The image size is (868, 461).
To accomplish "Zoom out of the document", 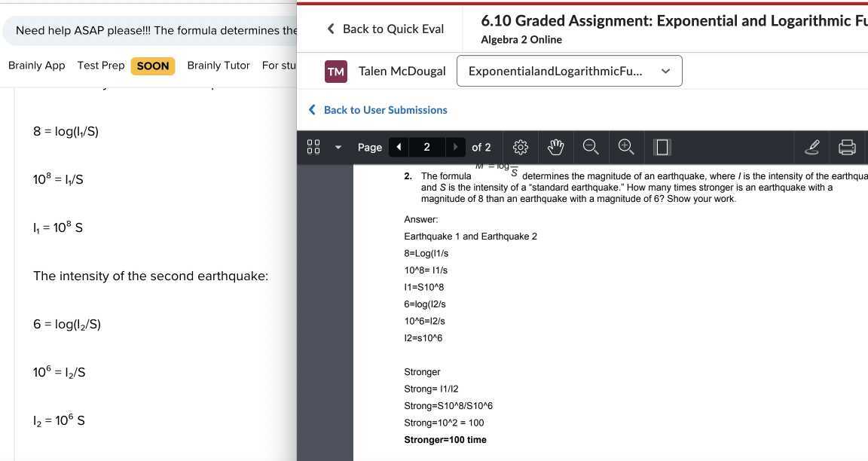I will pyautogui.click(x=591, y=147).
